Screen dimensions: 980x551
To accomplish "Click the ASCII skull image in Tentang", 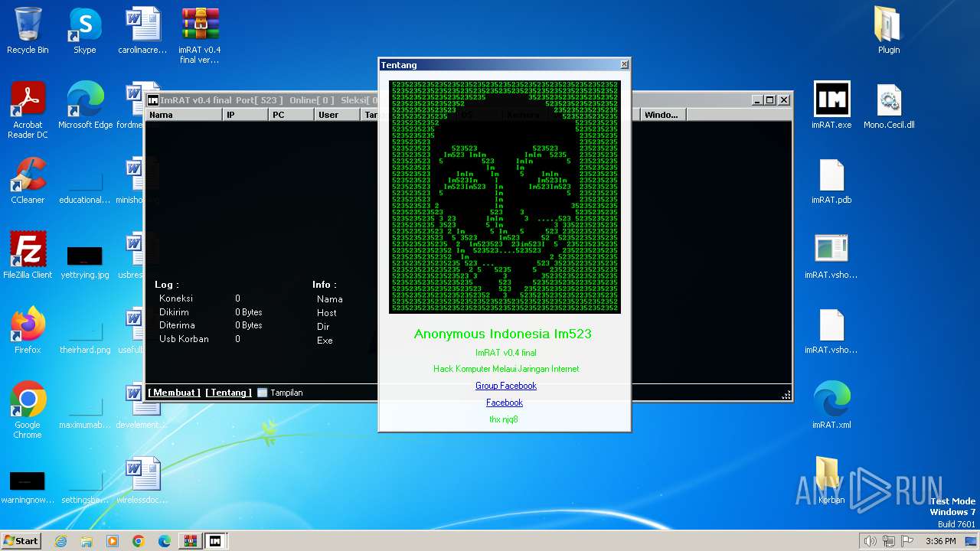I will pyautogui.click(x=505, y=197).
